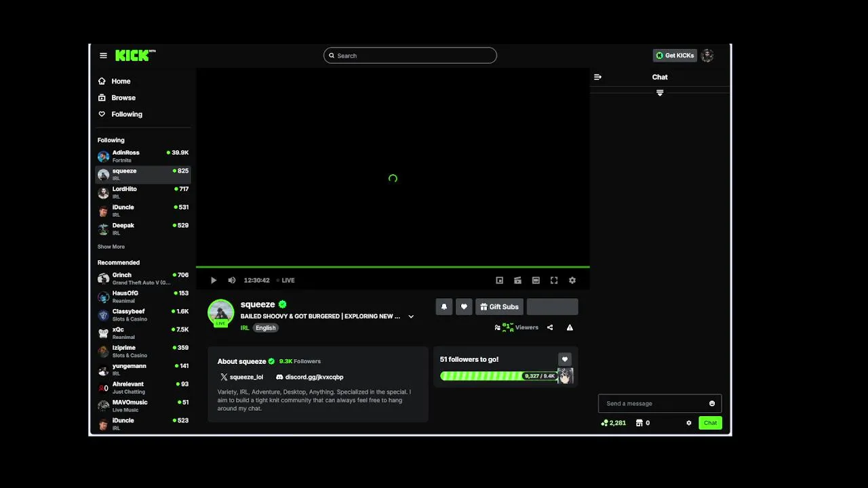The height and width of the screenshot is (488, 868).
Task: Open AdinRoss channel in Following
Action: tap(143, 156)
